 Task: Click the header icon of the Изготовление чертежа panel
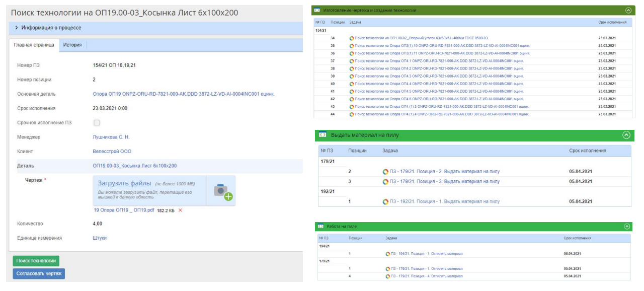point(317,10)
